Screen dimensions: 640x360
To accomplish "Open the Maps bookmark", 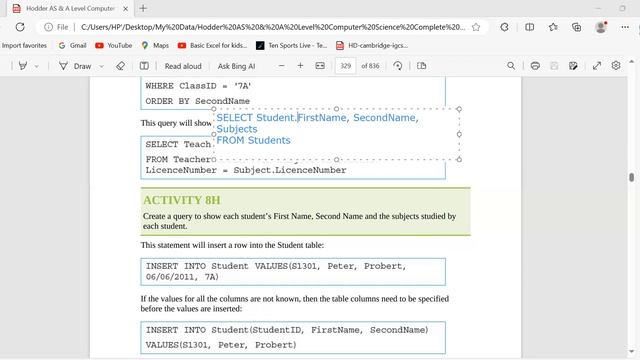I will point(155,45).
